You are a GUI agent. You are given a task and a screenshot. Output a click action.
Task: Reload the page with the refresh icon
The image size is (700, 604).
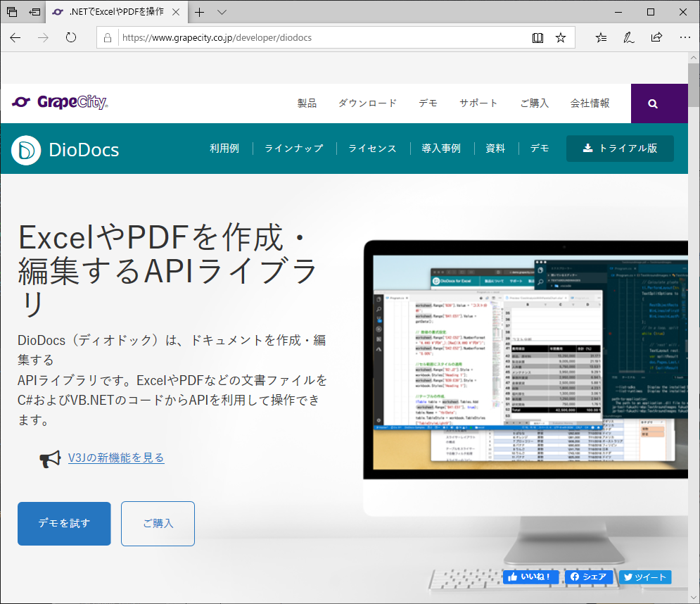coord(71,37)
